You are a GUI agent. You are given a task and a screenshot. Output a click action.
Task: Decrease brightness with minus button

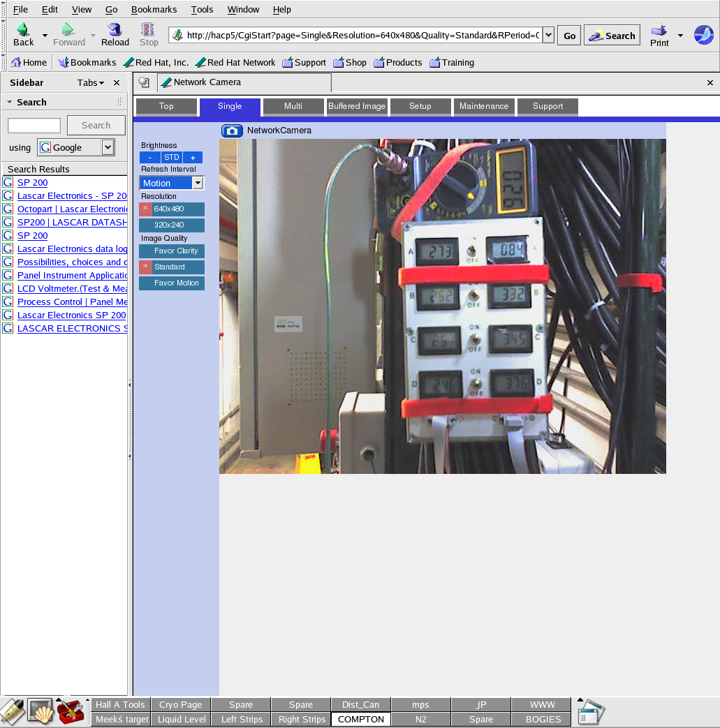(x=150, y=157)
